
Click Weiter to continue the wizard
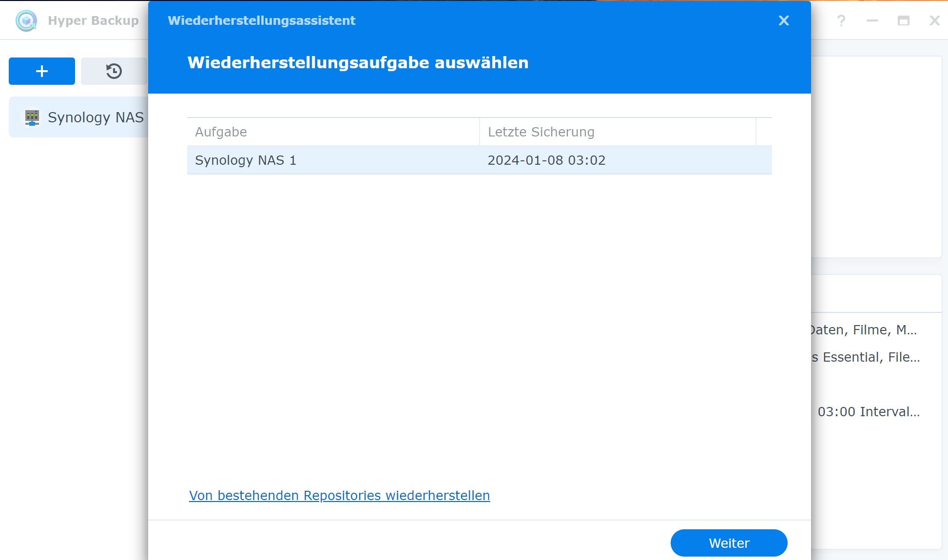click(729, 543)
